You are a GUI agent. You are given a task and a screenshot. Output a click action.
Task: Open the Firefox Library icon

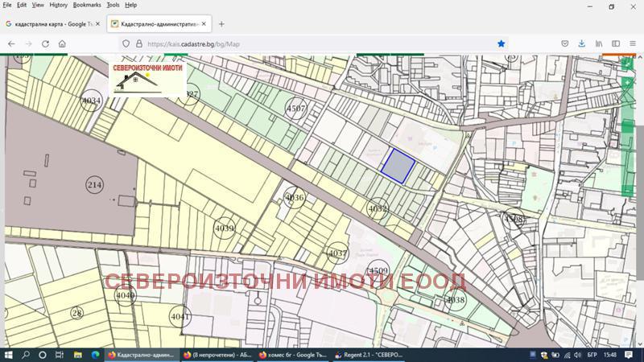click(x=599, y=43)
